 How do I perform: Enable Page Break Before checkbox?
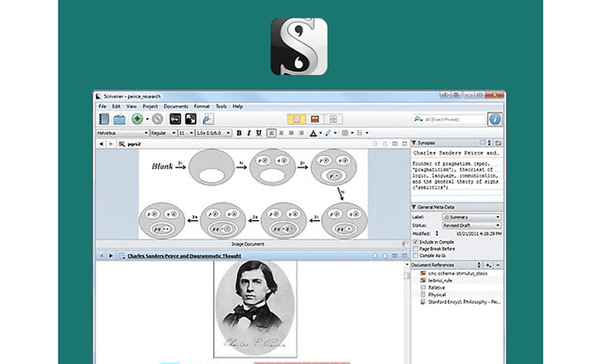[x=416, y=249]
